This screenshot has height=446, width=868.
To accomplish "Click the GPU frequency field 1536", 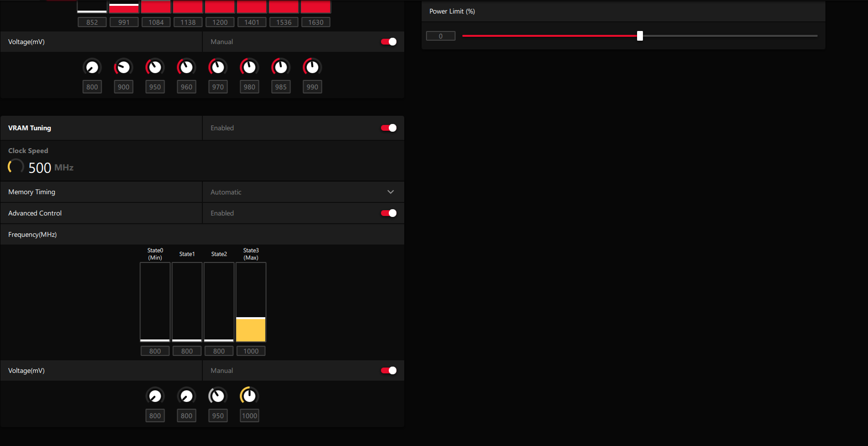I will [284, 22].
